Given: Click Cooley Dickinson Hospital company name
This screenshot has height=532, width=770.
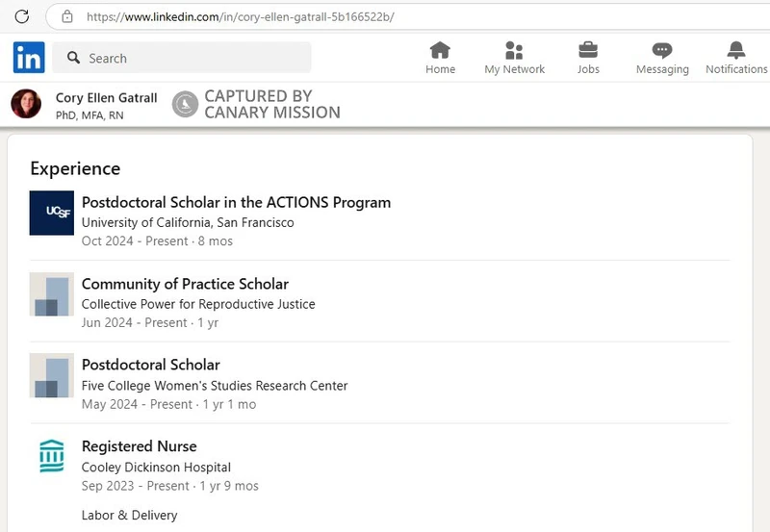Looking at the screenshot, I should [156, 468].
